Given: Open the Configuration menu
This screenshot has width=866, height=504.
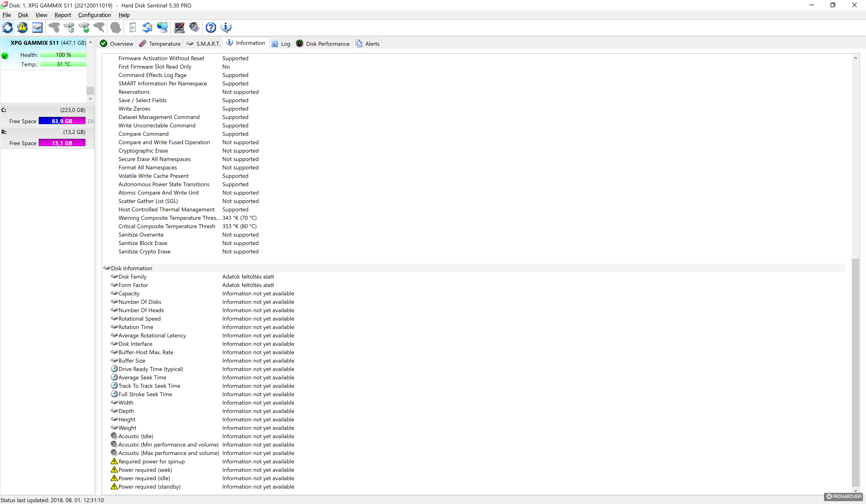Looking at the screenshot, I should [95, 15].
